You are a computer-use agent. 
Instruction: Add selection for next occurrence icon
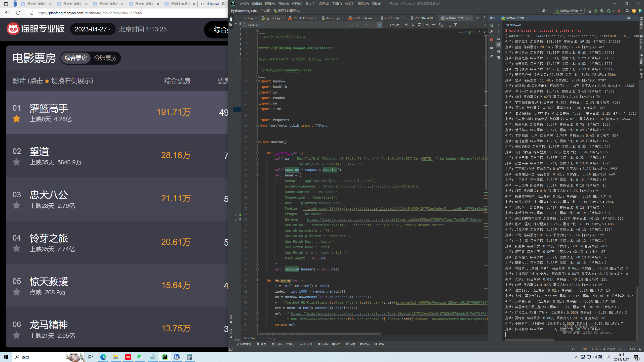428,25
